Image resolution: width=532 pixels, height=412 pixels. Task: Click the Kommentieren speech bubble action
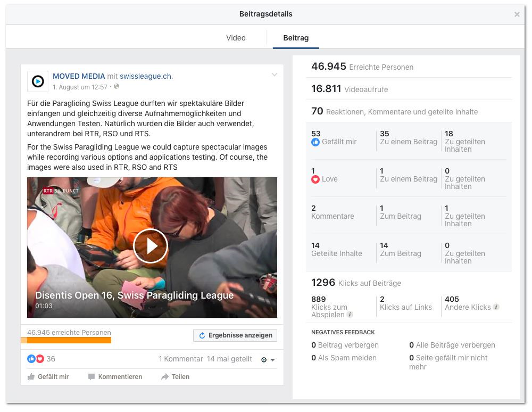click(x=115, y=377)
